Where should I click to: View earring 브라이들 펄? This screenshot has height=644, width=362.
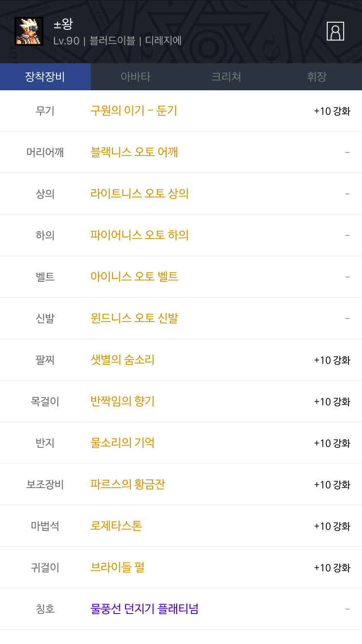[x=117, y=567]
